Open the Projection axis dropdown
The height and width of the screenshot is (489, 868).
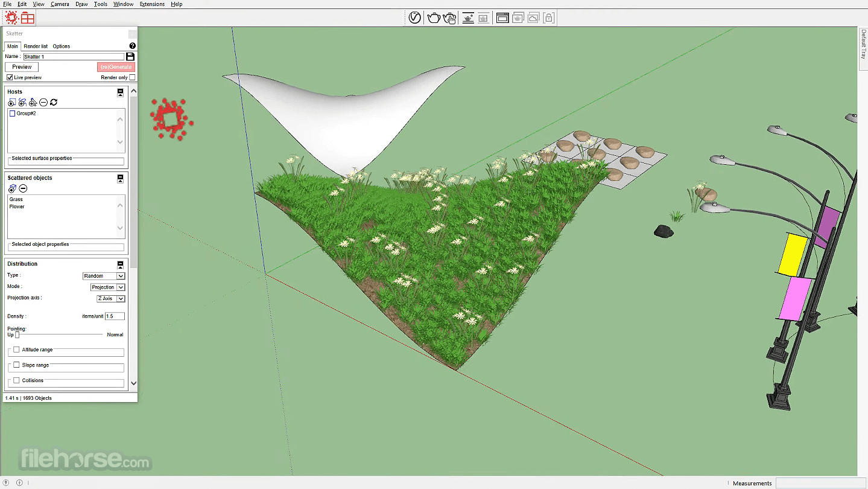tap(110, 299)
